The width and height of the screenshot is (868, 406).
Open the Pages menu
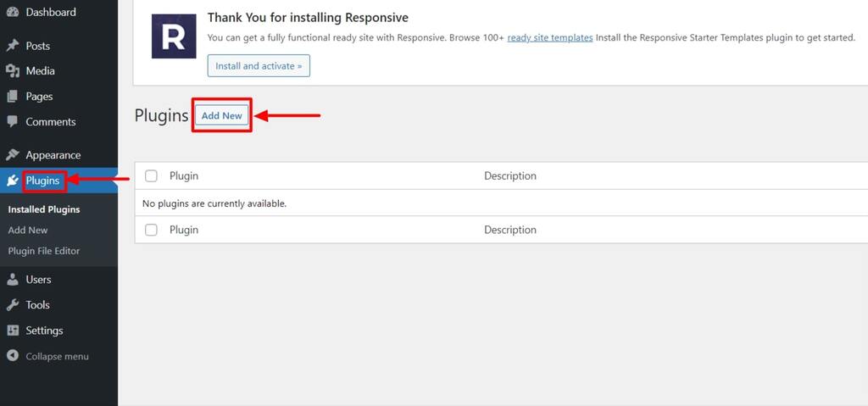39,97
